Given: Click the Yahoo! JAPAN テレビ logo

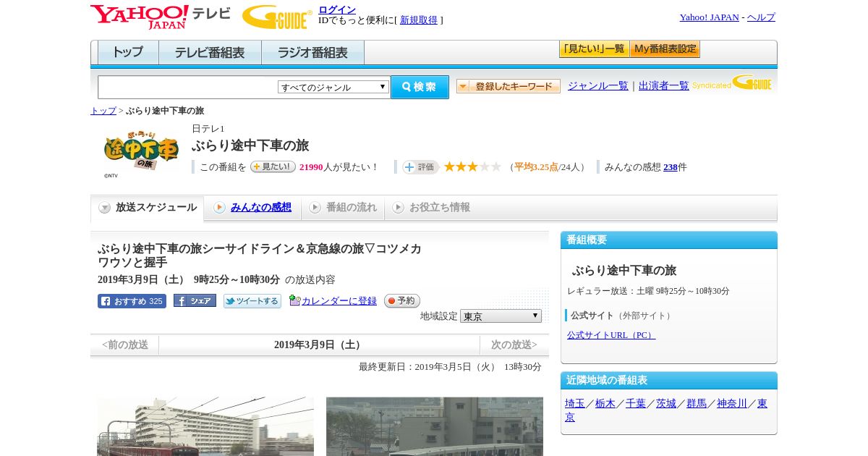Looking at the screenshot, I should (161, 17).
